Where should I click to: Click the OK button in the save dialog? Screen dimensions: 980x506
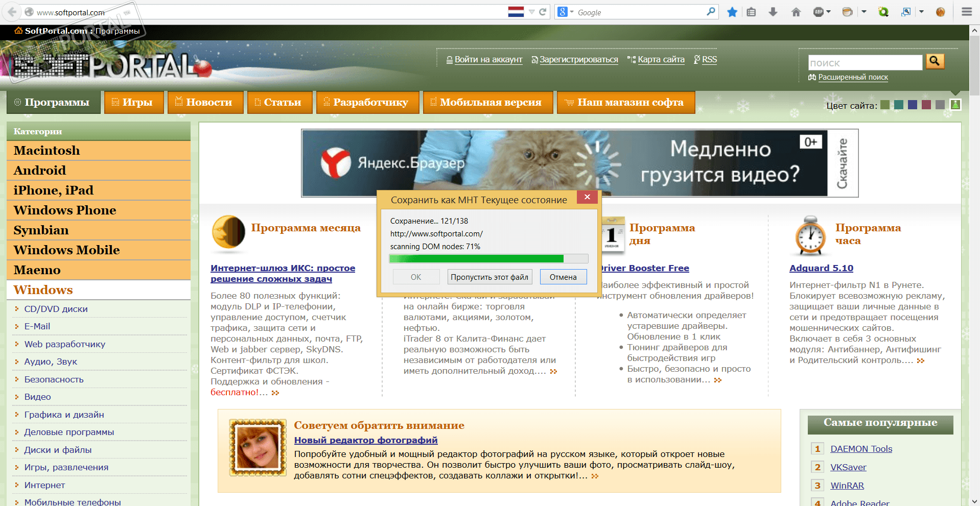click(x=416, y=277)
